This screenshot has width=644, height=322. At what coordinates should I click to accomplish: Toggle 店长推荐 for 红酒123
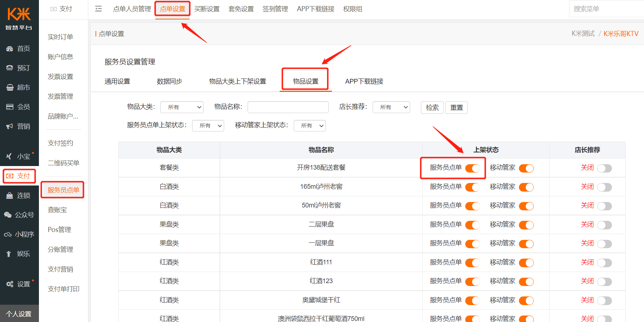point(604,282)
